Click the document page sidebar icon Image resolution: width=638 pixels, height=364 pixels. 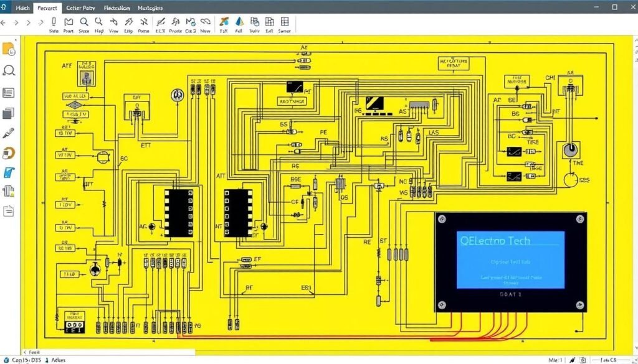coord(9,210)
